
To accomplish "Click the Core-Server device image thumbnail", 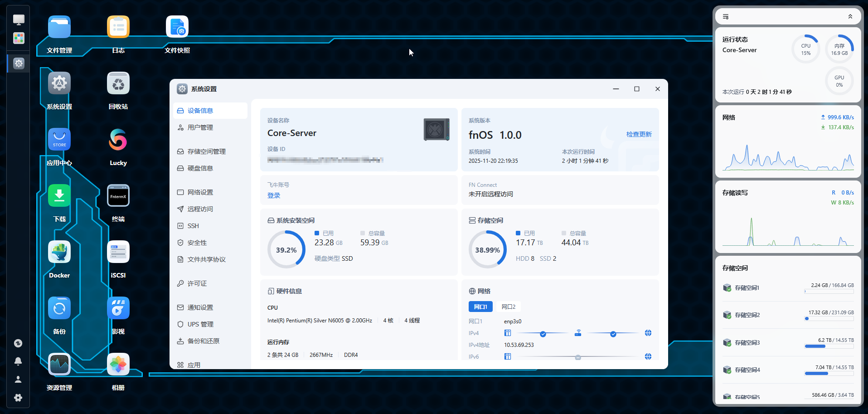I will coord(436,130).
